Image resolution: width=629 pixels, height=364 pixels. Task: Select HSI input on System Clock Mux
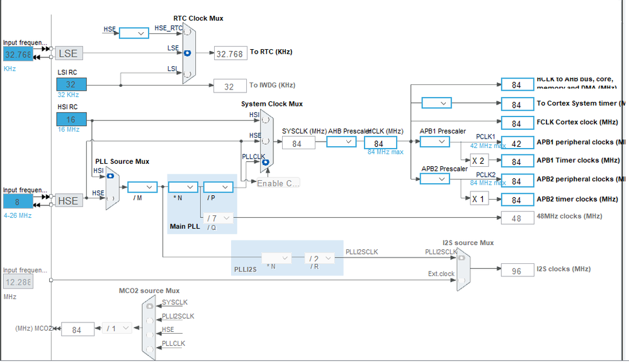pyautogui.click(x=266, y=120)
